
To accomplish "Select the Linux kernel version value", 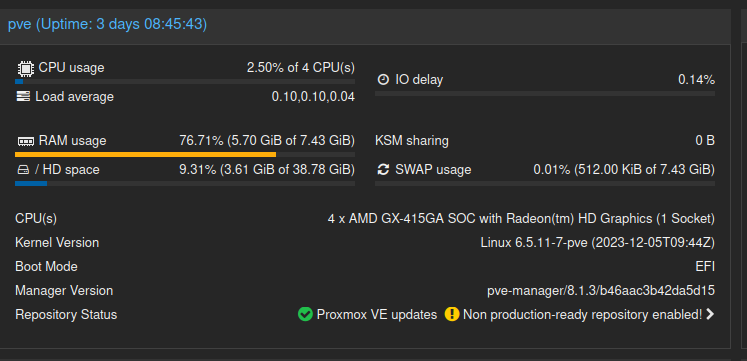I will point(597,242).
